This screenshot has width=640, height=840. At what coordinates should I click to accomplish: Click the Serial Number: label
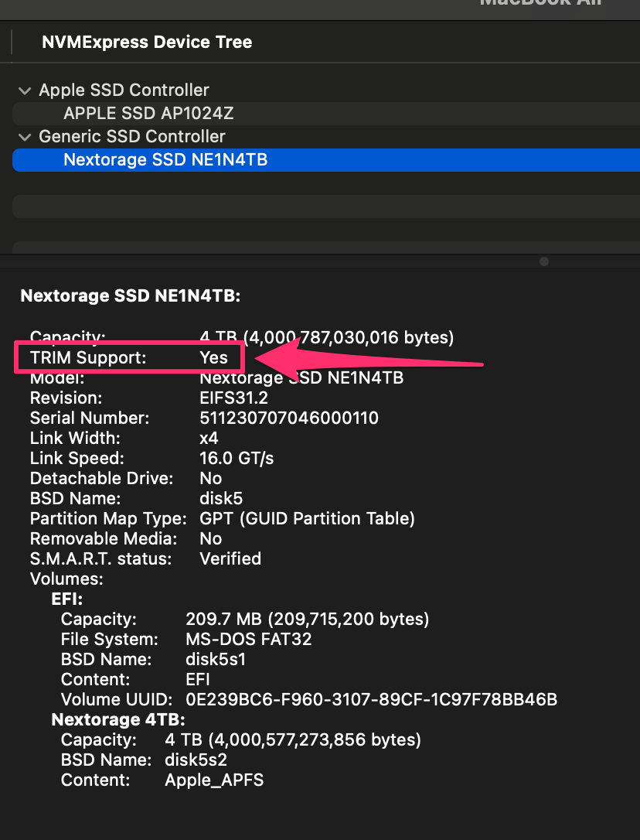[x=90, y=418]
